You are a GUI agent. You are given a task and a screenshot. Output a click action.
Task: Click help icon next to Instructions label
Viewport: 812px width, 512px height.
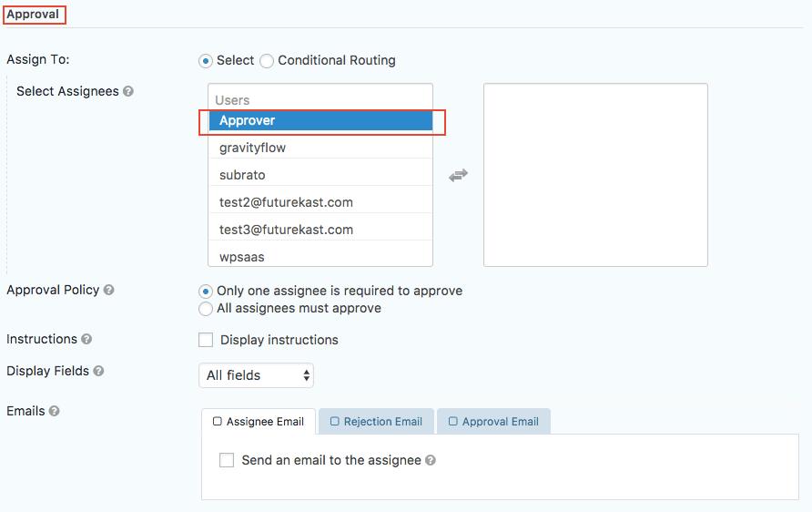tap(86, 340)
